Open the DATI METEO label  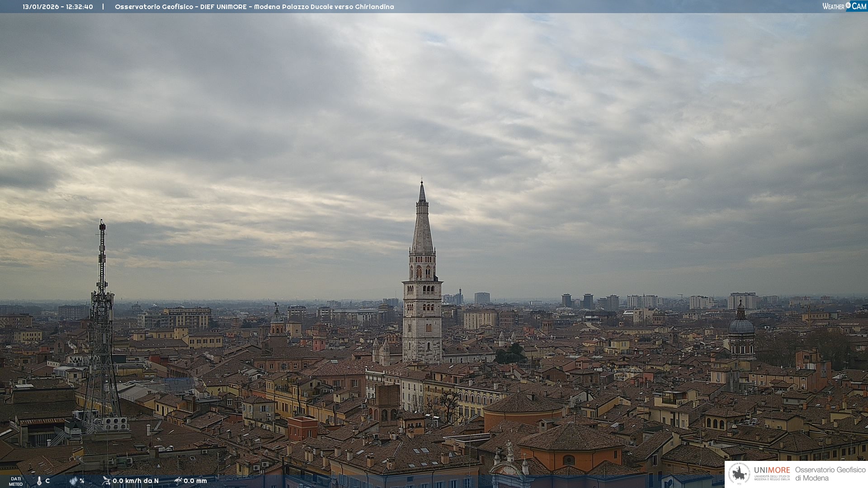16,481
